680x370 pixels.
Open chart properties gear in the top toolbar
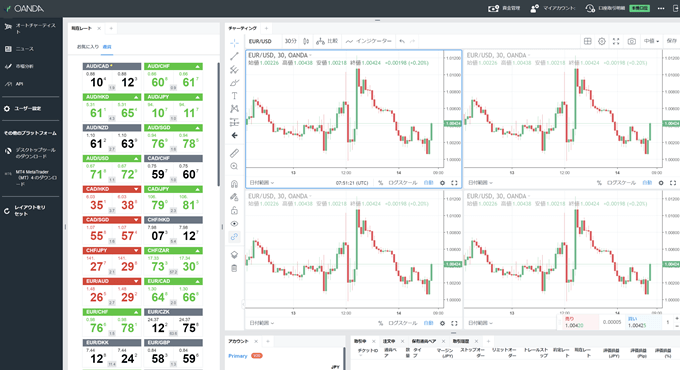point(602,41)
